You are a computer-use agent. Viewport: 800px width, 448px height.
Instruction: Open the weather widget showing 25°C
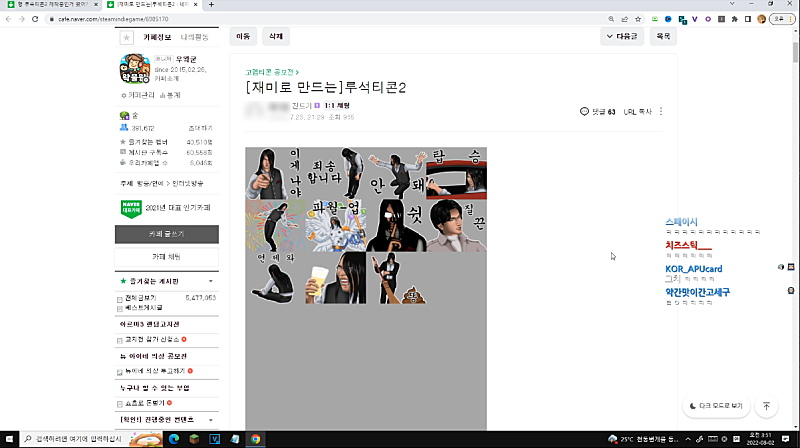[643, 439]
